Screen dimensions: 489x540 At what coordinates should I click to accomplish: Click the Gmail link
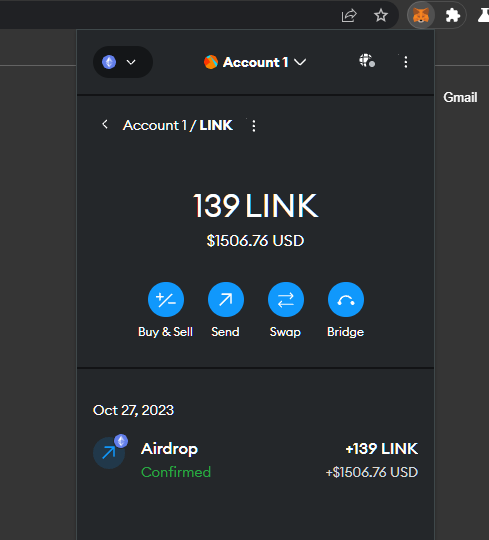tap(460, 97)
